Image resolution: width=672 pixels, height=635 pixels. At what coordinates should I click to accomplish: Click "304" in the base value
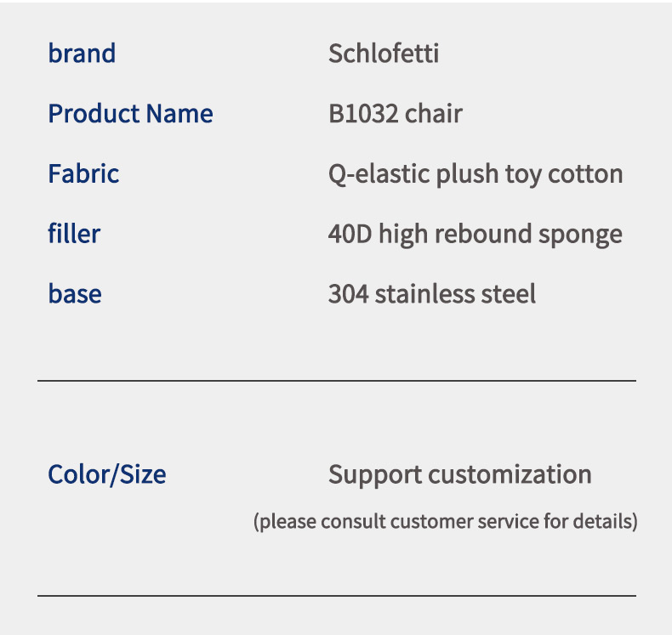pyautogui.click(x=349, y=294)
